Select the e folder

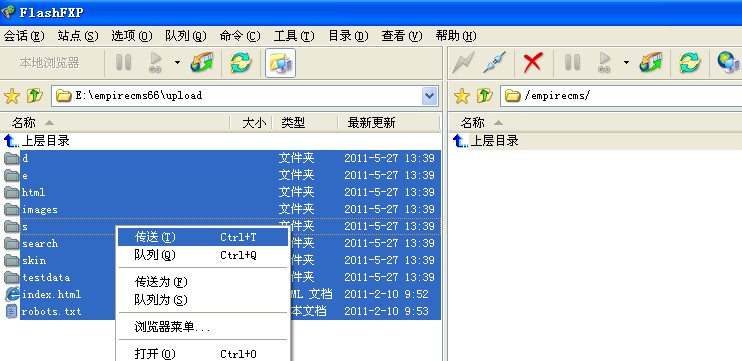pos(222,176)
